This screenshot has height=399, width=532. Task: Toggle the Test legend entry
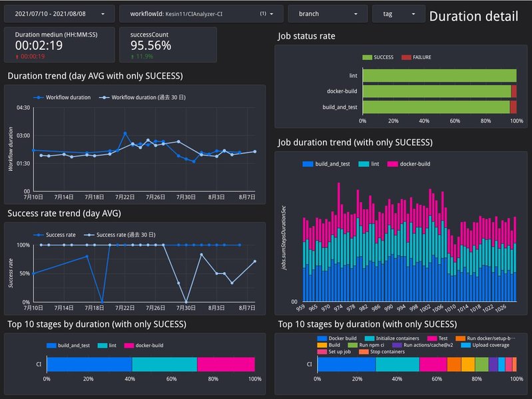(437, 338)
